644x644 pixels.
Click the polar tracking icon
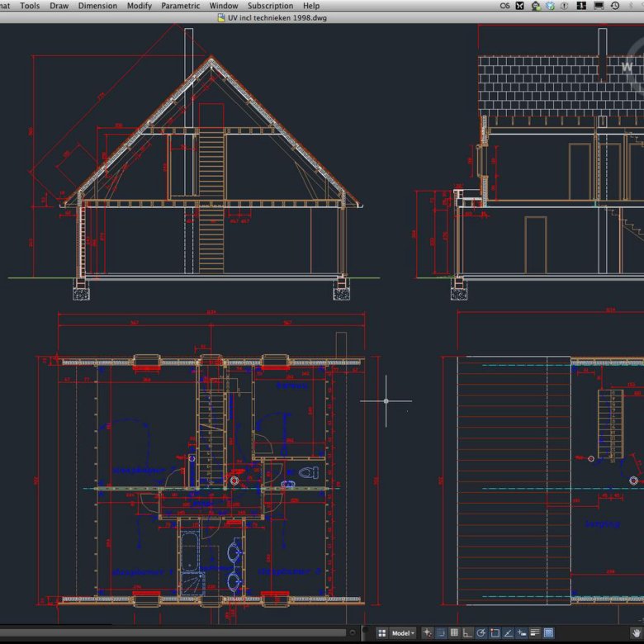481,633
